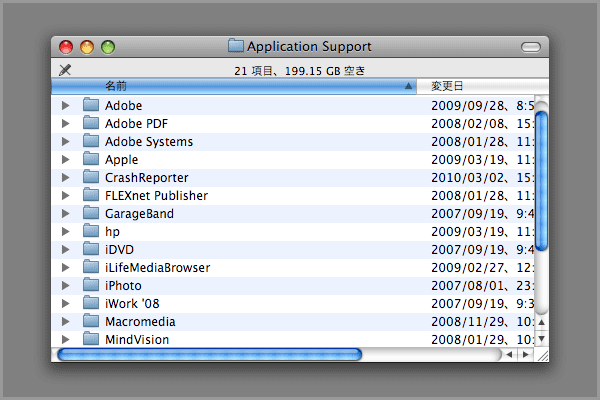Expand the iWork '08 disclosure triangle
This screenshot has height=400, width=600.
pos(66,303)
